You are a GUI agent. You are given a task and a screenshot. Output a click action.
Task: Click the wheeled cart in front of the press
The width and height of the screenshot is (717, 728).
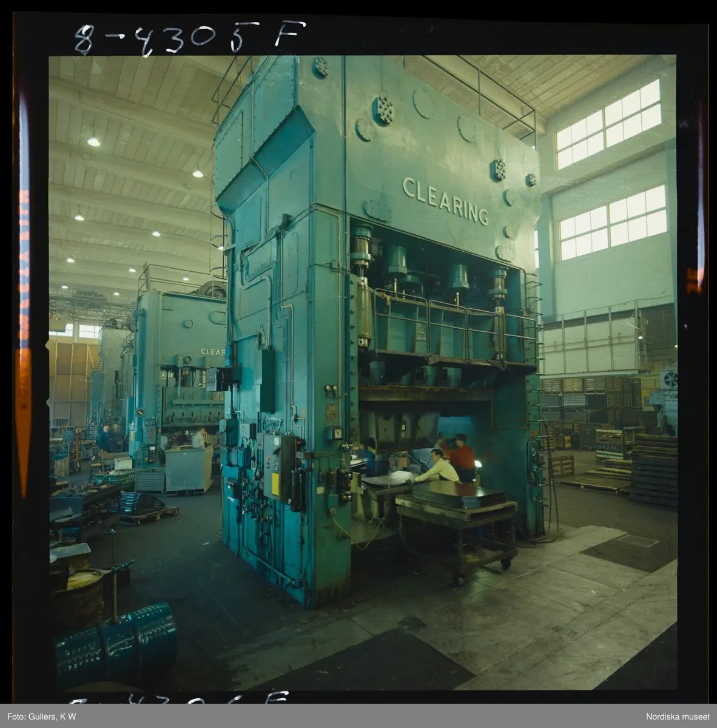456,534
